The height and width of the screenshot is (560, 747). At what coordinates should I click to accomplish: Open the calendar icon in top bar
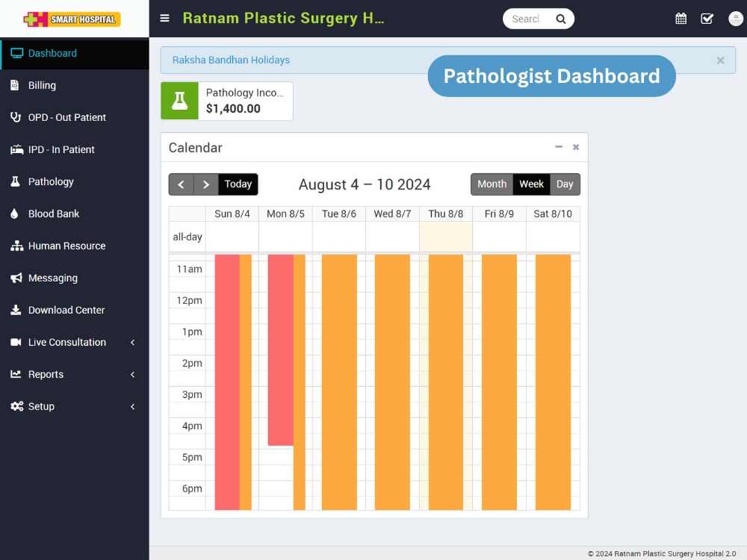pyautogui.click(x=681, y=19)
